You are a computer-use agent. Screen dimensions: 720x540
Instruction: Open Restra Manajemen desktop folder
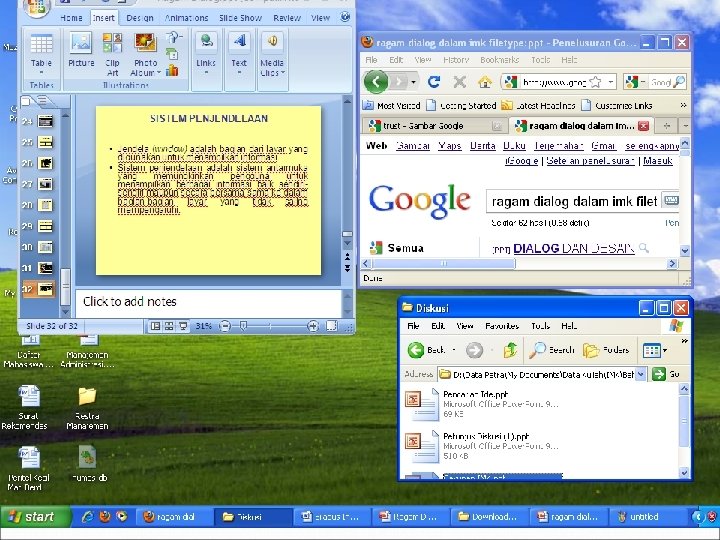point(87,408)
